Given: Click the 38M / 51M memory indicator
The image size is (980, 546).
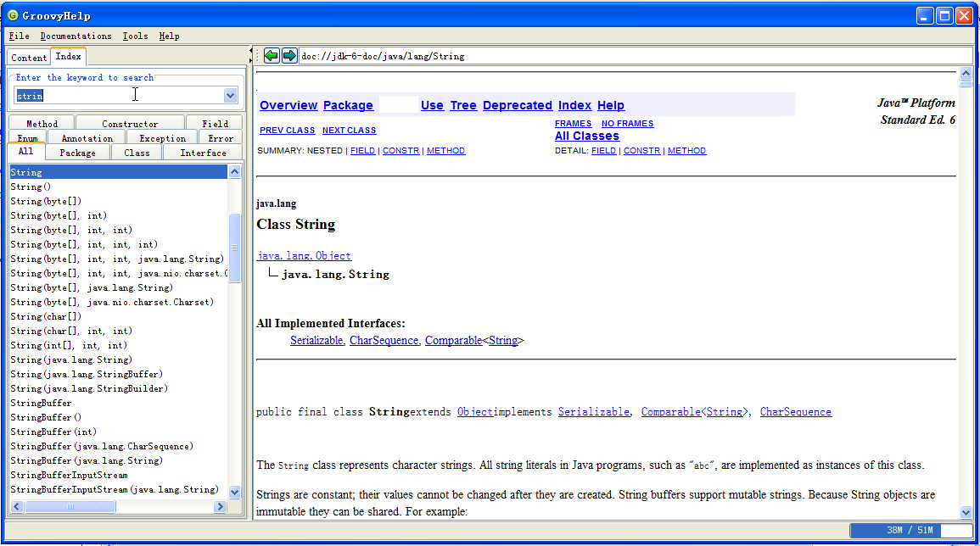Looking at the screenshot, I should [x=910, y=530].
